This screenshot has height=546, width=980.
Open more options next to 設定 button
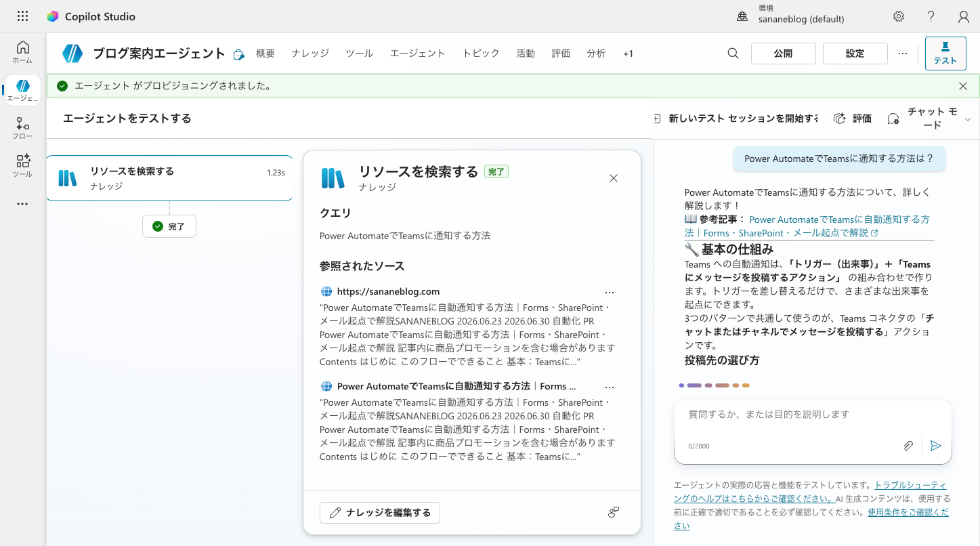(x=902, y=54)
